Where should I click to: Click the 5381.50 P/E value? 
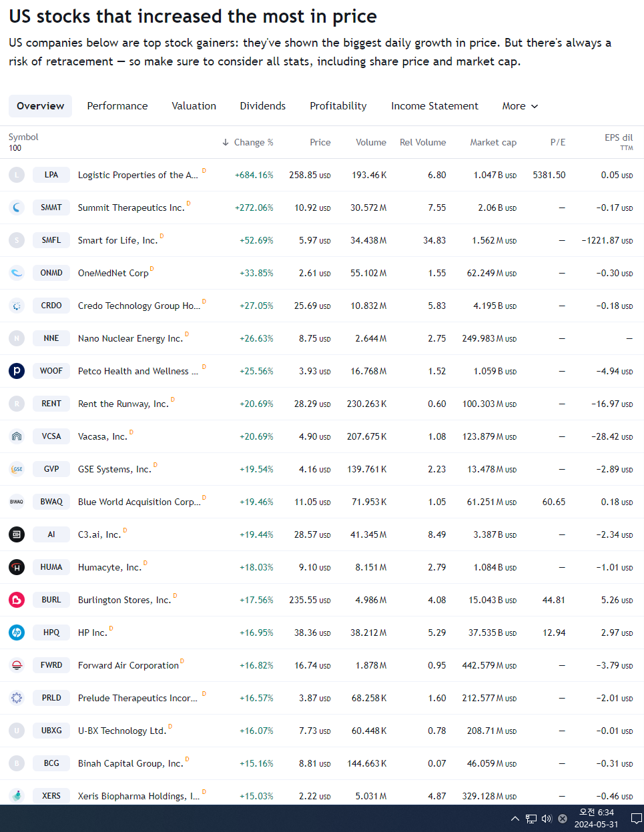coord(549,175)
